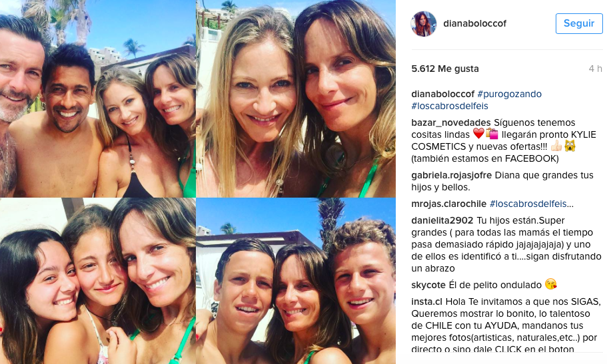
Task: Open insta.cl commenter profile
Action: (x=426, y=301)
